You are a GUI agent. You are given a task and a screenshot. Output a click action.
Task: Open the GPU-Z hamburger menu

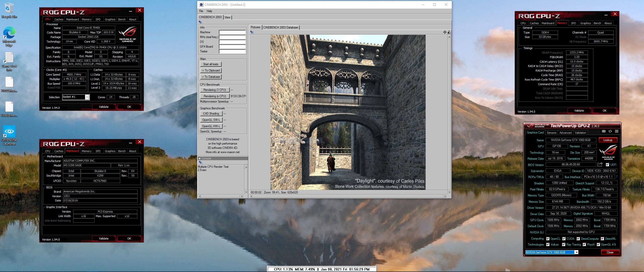617,131
